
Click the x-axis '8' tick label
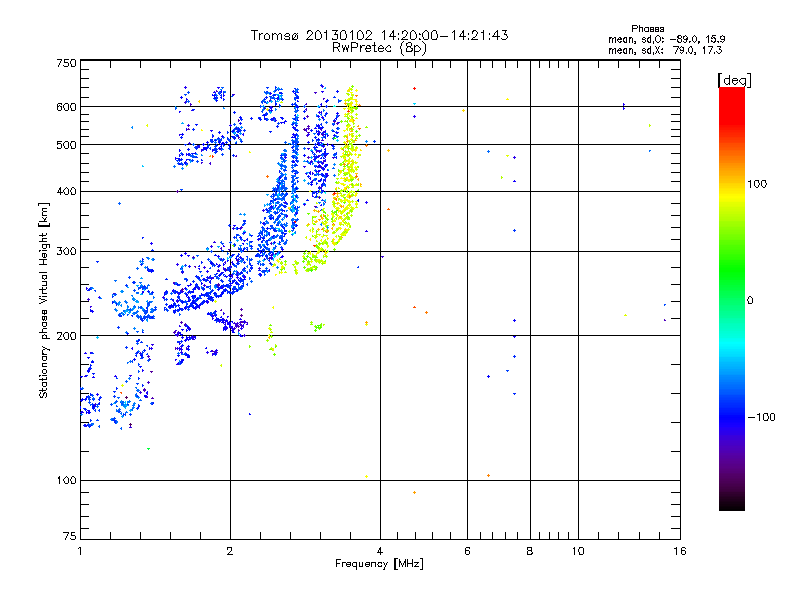[530, 551]
